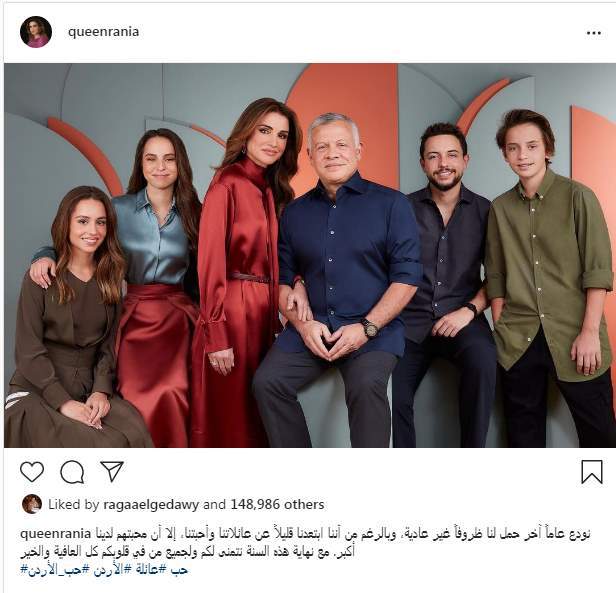
Task: Open queenrania's circular profile picture in header
Action: [36, 32]
